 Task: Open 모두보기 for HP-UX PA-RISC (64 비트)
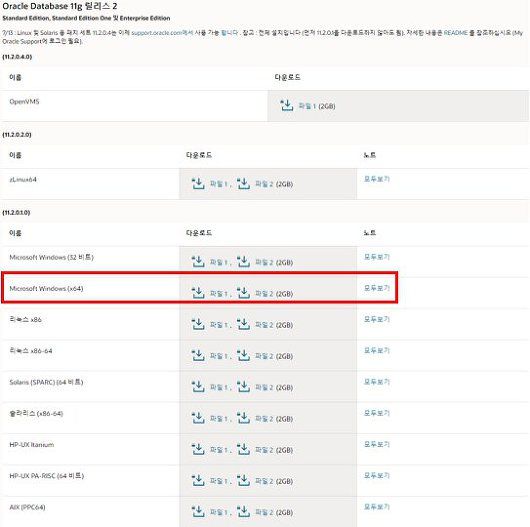tap(377, 476)
